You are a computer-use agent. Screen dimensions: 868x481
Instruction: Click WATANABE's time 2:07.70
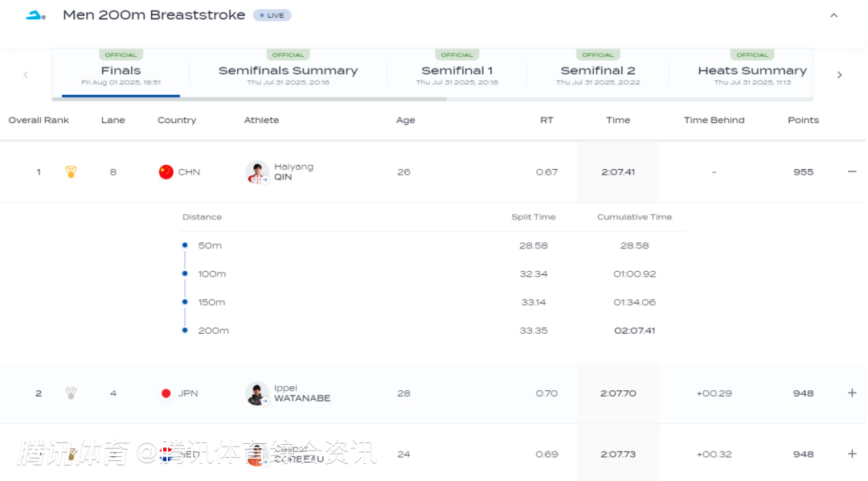(618, 393)
